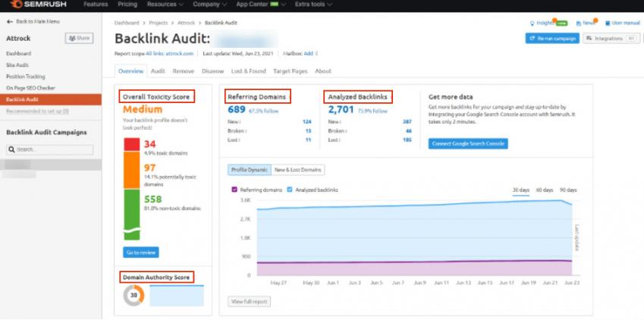This screenshot has width=644, height=320.
Task: Click the back arrow to Main Menu
Action: coord(10,21)
